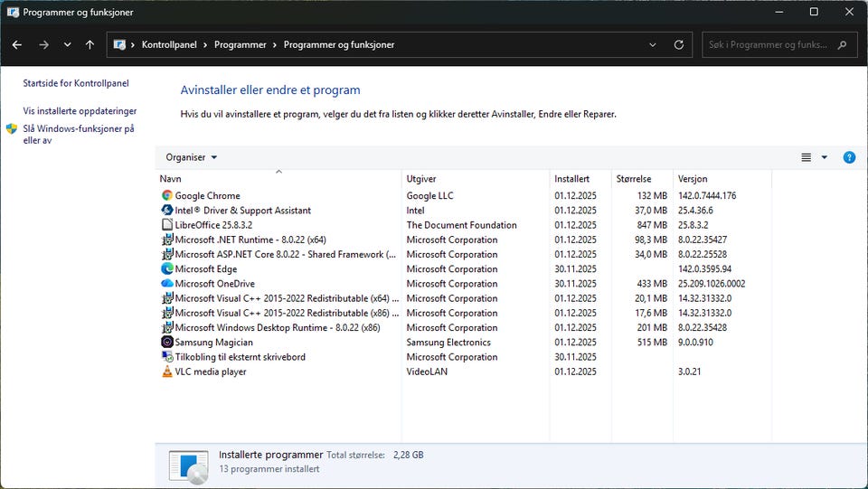Click The Document Foundation publisher cell
This screenshot has width=868, height=489.
(461, 224)
